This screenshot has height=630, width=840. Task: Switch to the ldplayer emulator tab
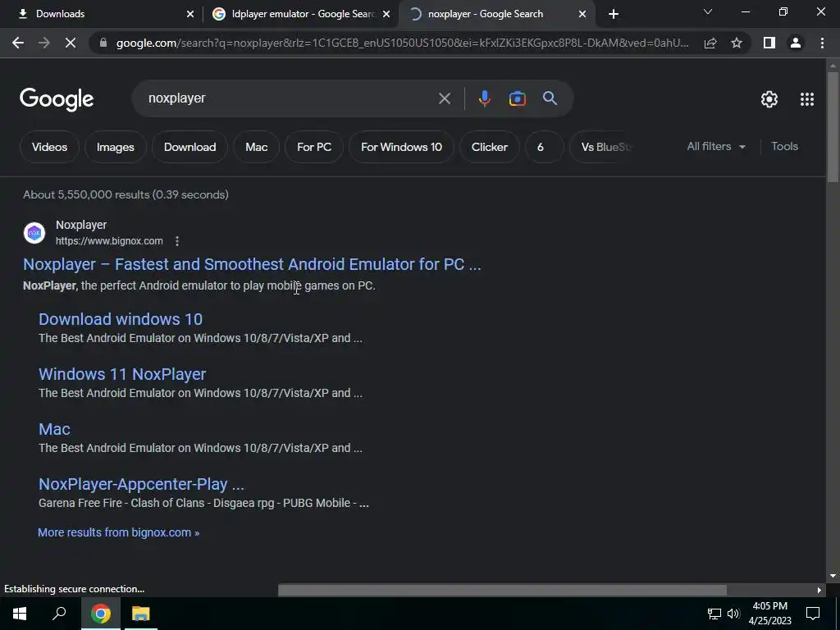[x=300, y=14]
